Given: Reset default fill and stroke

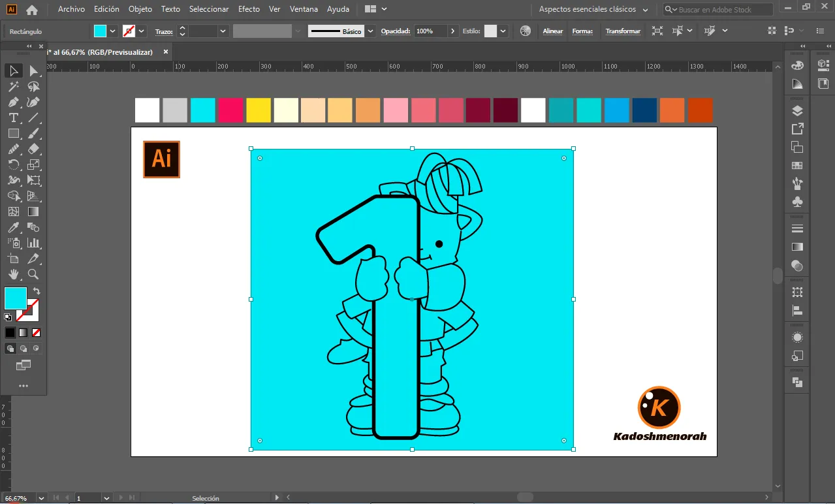Looking at the screenshot, I should click(8, 317).
